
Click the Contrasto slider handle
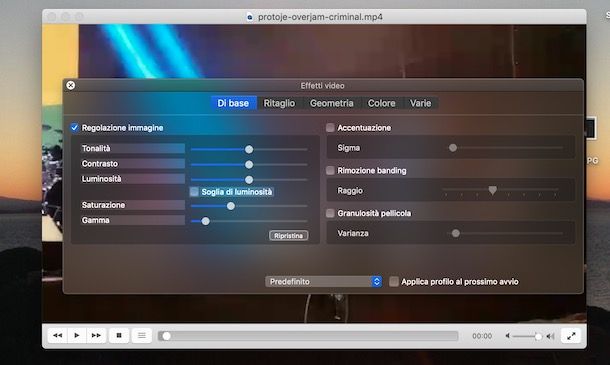pyautogui.click(x=249, y=165)
